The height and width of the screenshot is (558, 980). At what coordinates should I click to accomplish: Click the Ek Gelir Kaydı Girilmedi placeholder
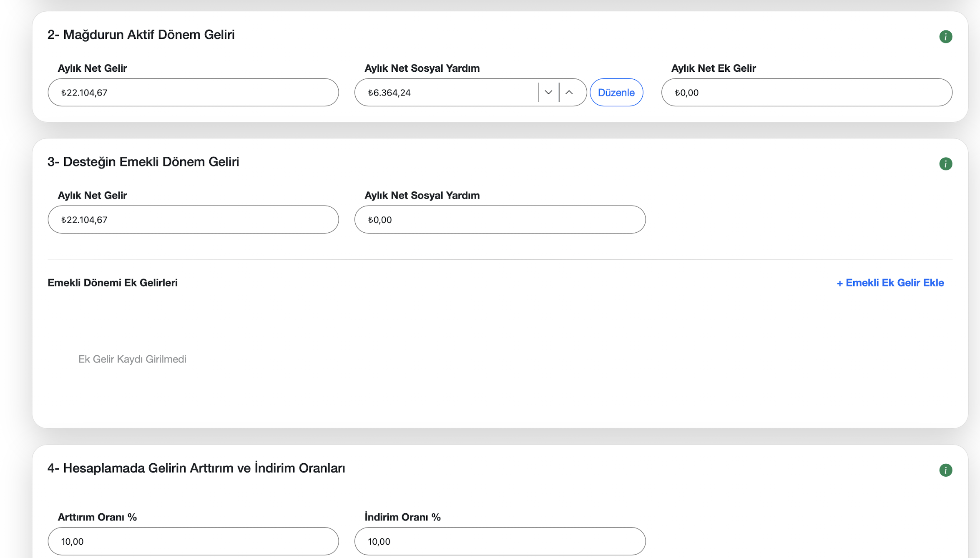coord(132,359)
